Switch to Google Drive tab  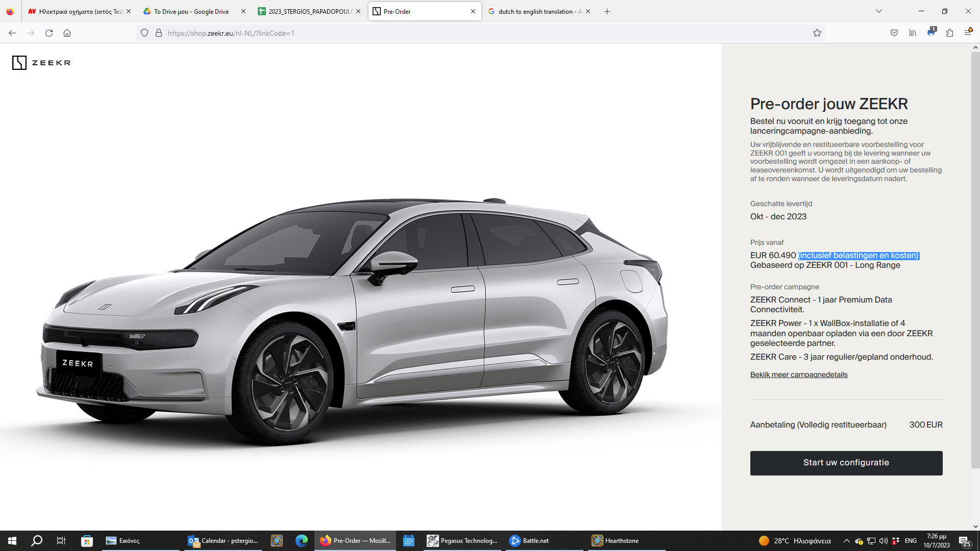191,11
